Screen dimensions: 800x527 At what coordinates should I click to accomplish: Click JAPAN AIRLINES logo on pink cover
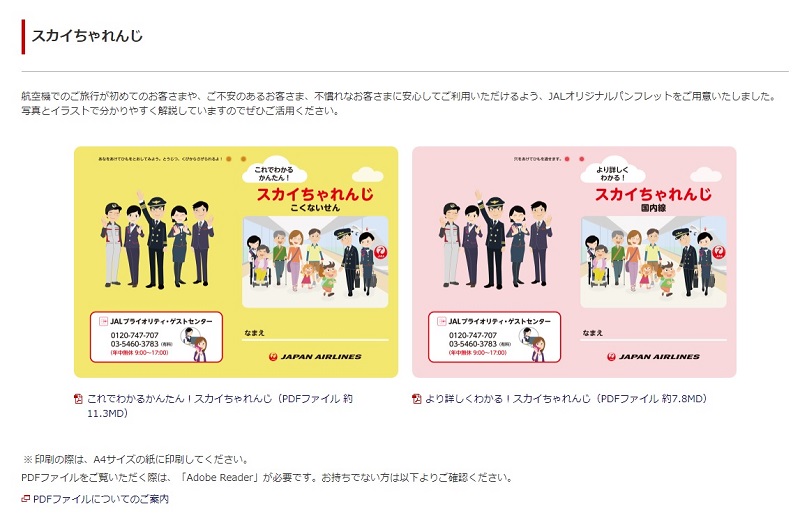pyautogui.click(x=653, y=357)
